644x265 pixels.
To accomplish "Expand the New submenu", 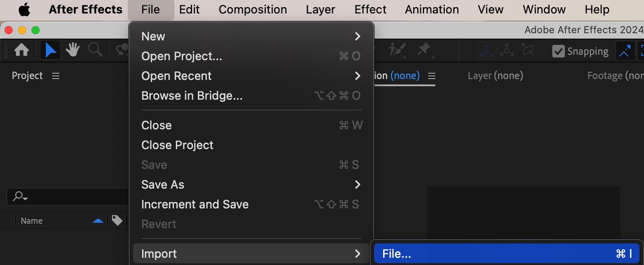I will tap(251, 36).
